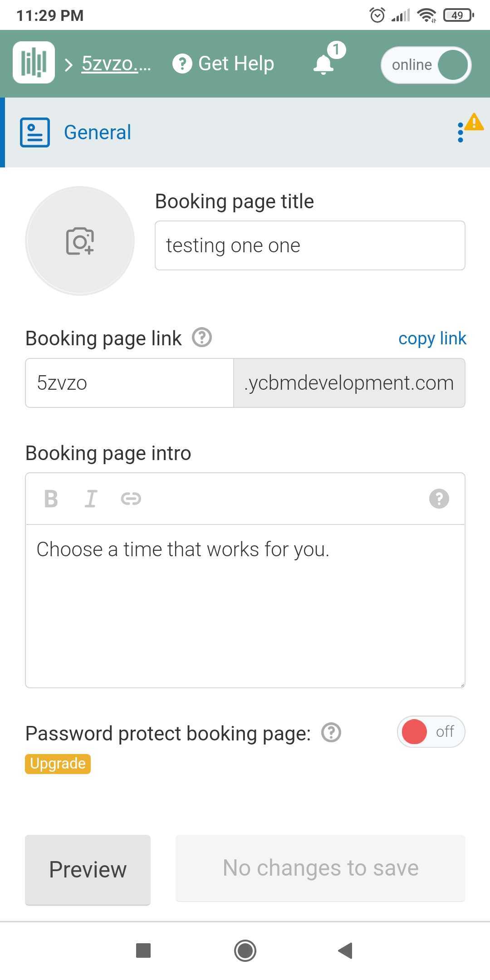Open help for password protect option

331,732
